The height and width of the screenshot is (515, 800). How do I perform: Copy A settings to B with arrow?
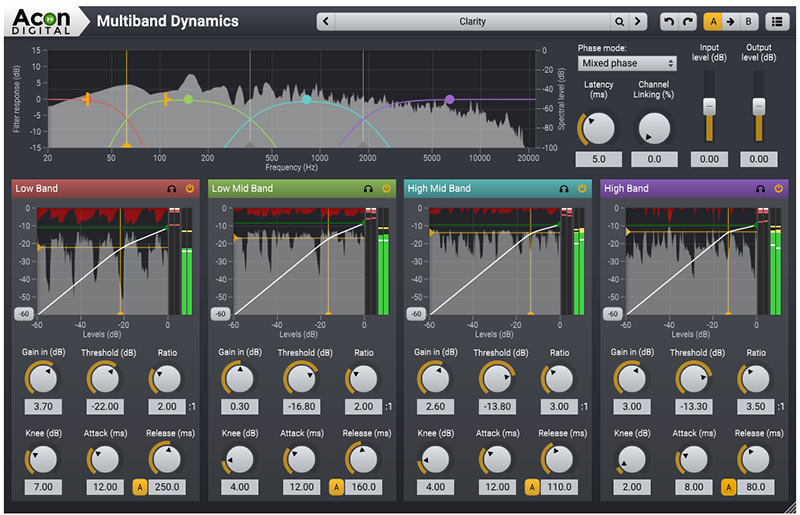tap(731, 21)
